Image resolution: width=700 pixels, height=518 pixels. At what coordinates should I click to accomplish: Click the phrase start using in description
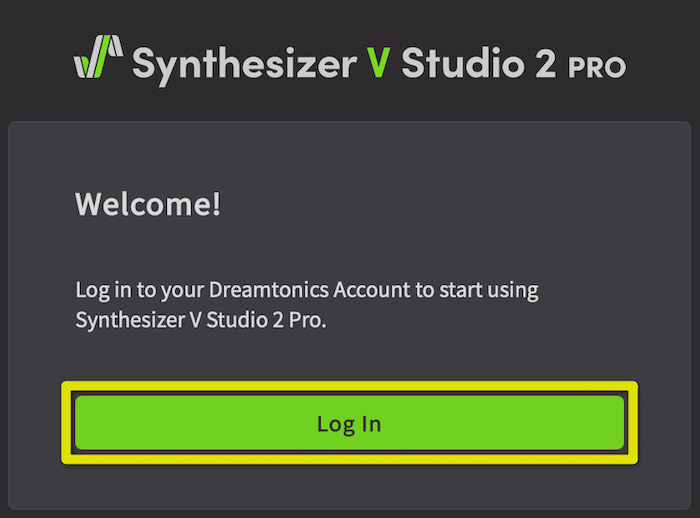489,290
